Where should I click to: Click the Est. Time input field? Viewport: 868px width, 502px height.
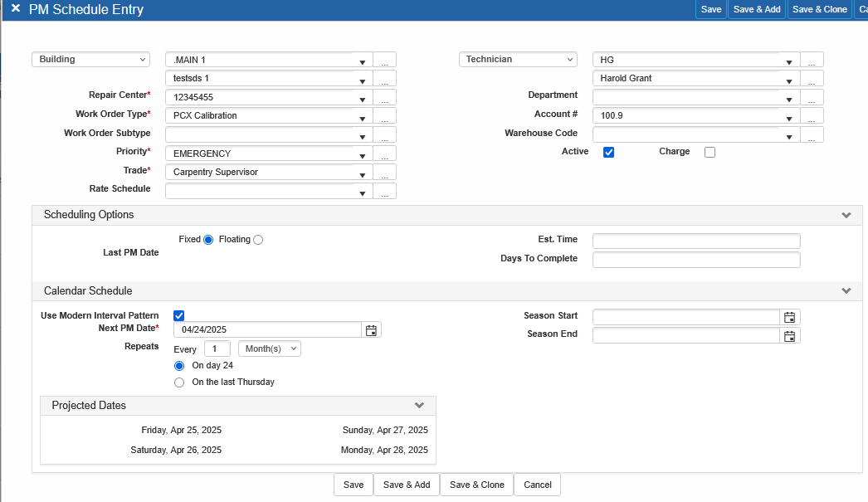[x=696, y=241]
